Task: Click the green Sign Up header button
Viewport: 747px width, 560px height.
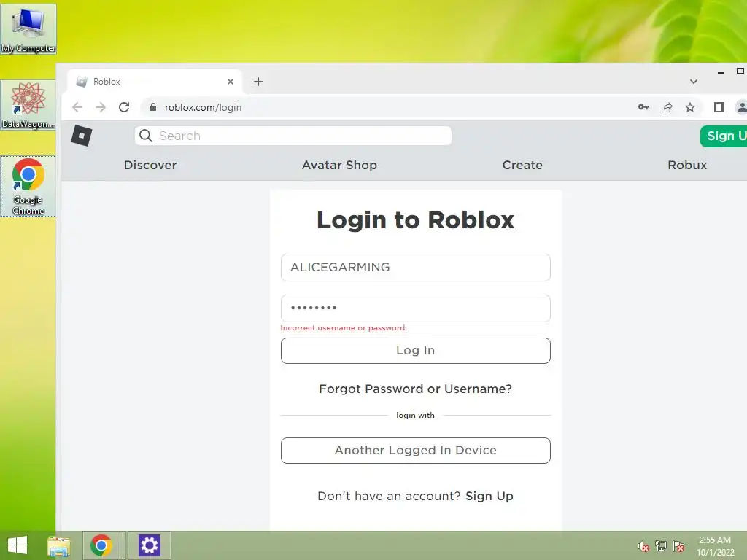Action: (x=724, y=136)
